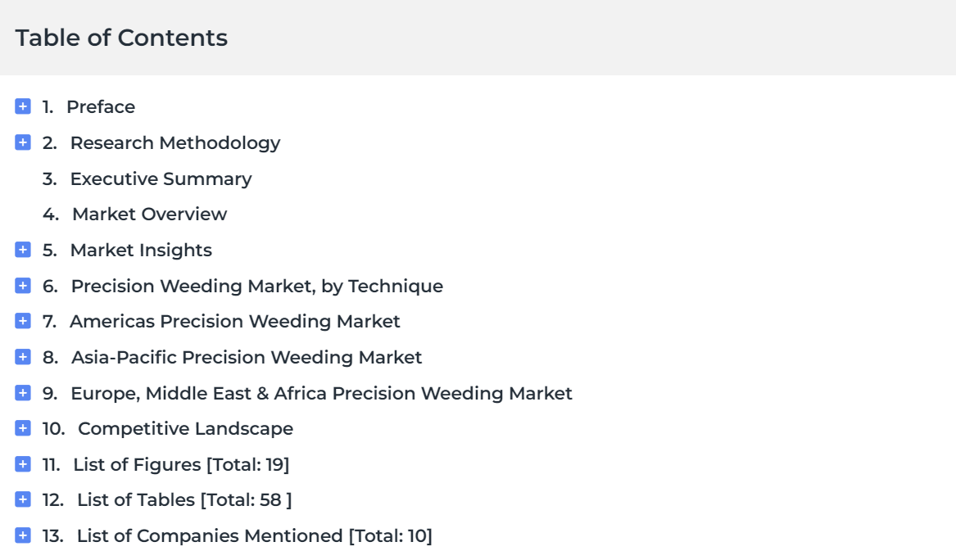Expand Precision Weeding Market, by Technique icon

click(x=23, y=286)
